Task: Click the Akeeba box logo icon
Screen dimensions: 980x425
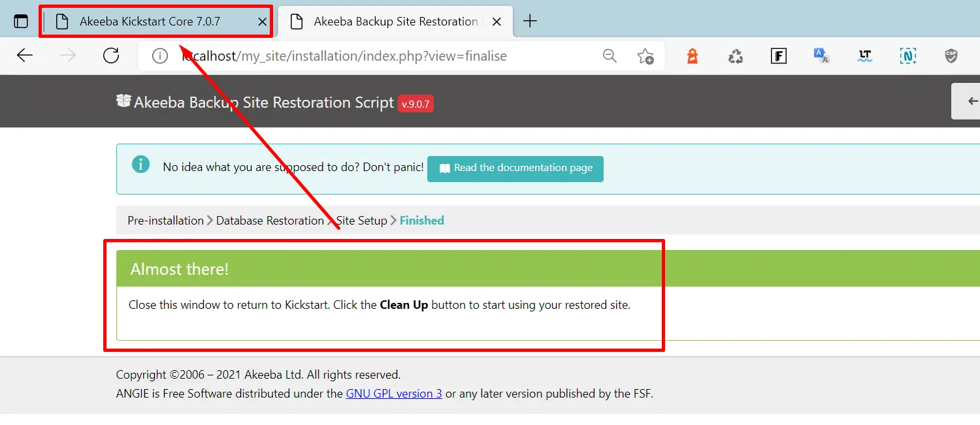Action: point(123,101)
